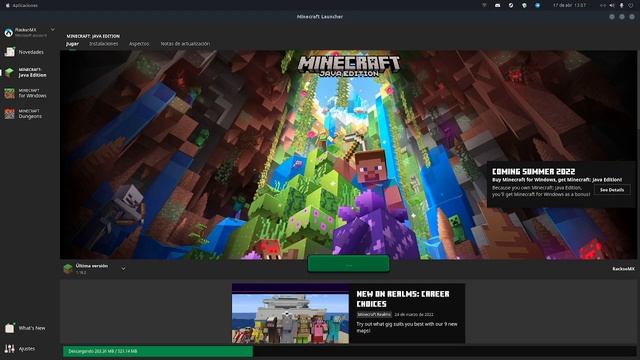This screenshot has height=360, width=640.
Task: Switch to the Jugar tab
Action: click(72, 44)
